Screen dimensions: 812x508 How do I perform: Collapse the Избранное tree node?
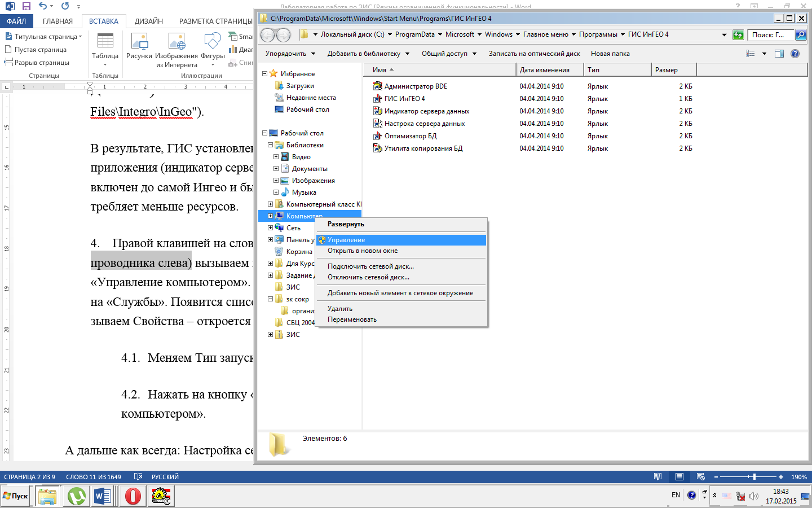click(264, 74)
